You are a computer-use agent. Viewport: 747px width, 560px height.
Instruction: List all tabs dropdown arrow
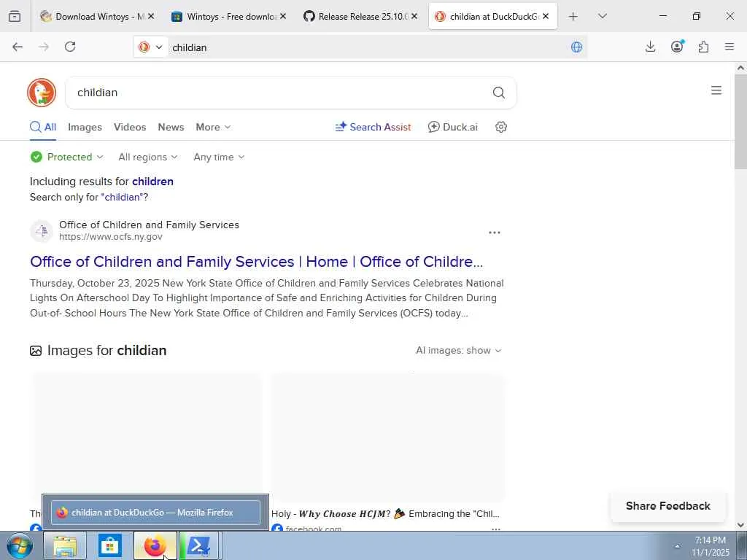coord(602,17)
